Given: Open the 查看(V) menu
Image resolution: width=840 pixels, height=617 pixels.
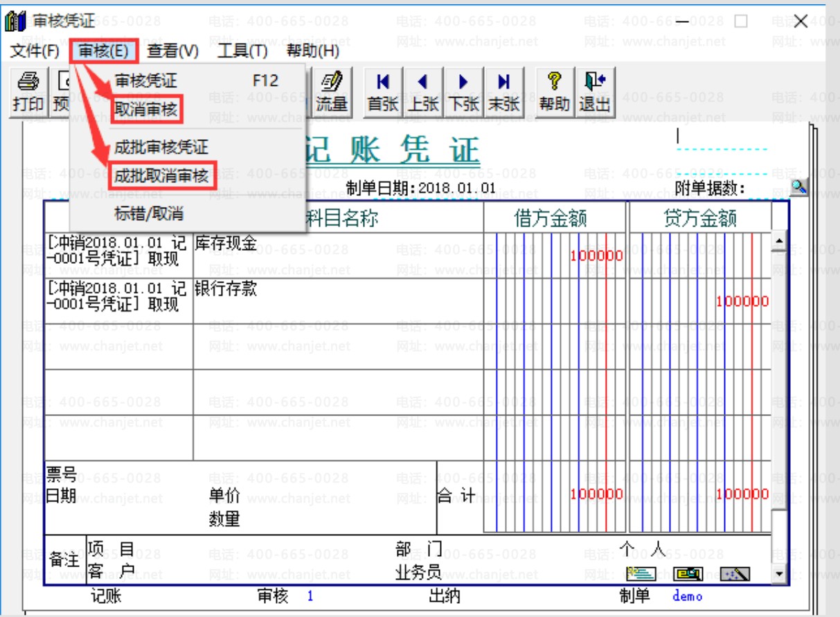Looking at the screenshot, I should pos(173,51).
